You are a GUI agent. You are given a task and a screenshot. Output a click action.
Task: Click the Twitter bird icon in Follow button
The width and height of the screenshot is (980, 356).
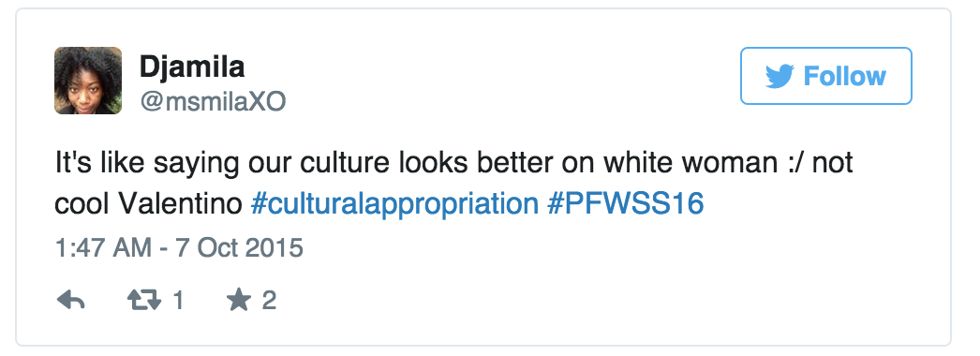(780, 76)
